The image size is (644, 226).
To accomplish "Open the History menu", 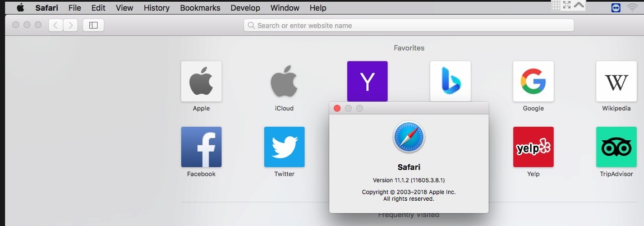I will click(x=157, y=8).
